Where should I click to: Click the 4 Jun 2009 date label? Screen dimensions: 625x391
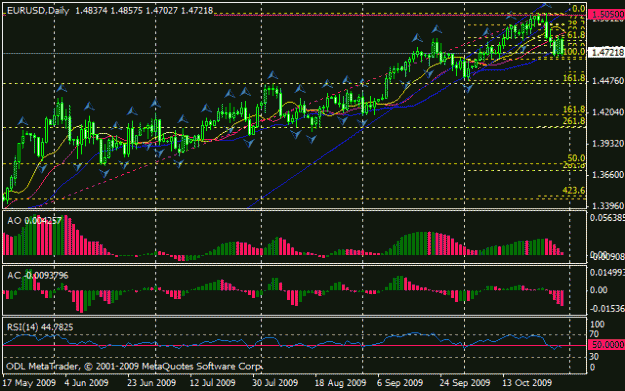click(86, 383)
